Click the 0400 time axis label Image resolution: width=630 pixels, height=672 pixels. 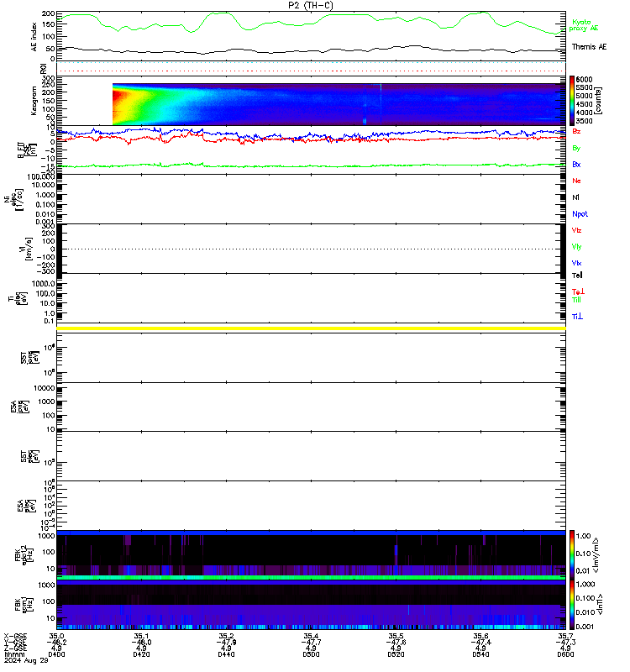pos(56,654)
